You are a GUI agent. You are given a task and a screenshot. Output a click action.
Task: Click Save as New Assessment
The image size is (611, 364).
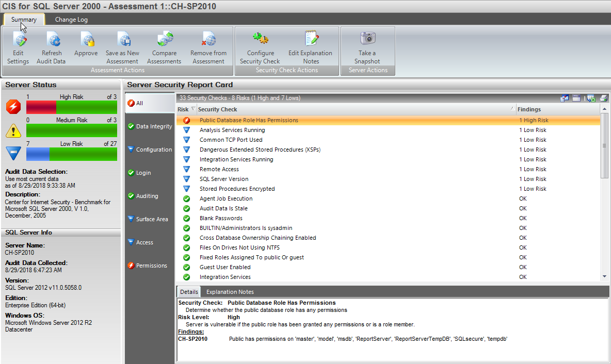pyautogui.click(x=122, y=48)
